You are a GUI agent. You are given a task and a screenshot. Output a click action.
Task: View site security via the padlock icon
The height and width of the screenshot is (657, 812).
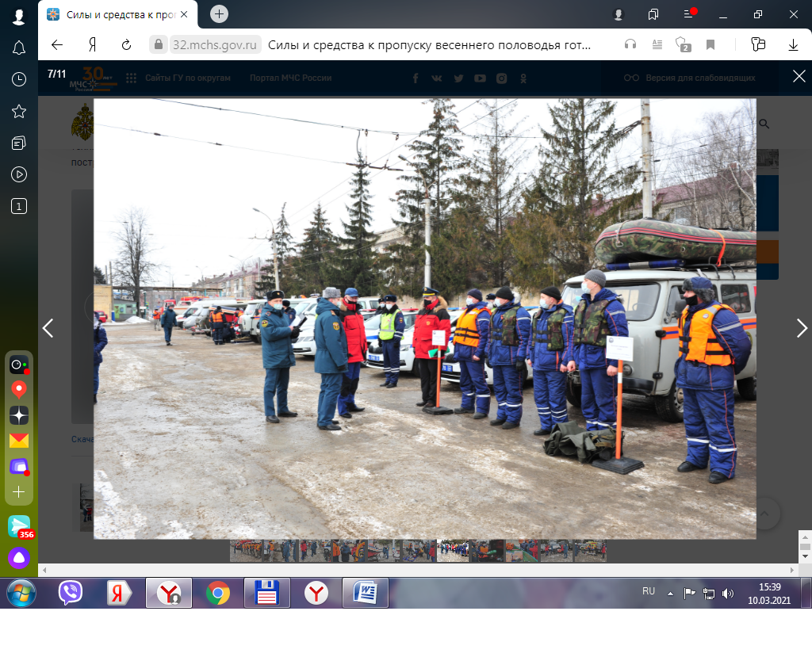click(159, 44)
